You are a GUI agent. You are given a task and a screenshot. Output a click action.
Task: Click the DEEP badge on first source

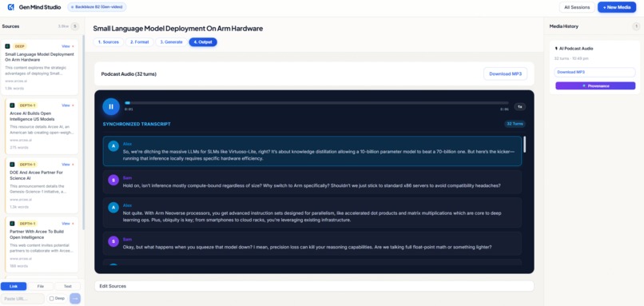[x=20, y=46]
